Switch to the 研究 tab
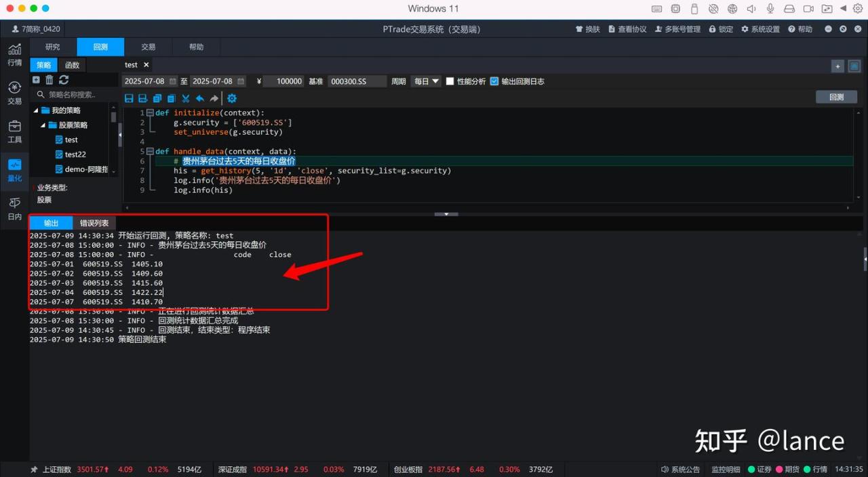This screenshot has width=868, height=477. coord(53,47)
